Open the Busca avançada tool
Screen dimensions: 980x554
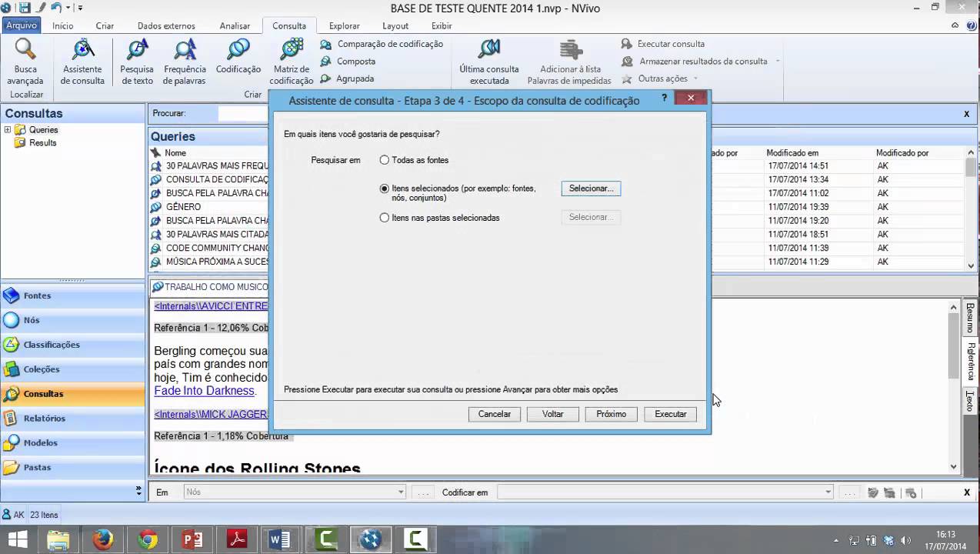coord(25,62)
